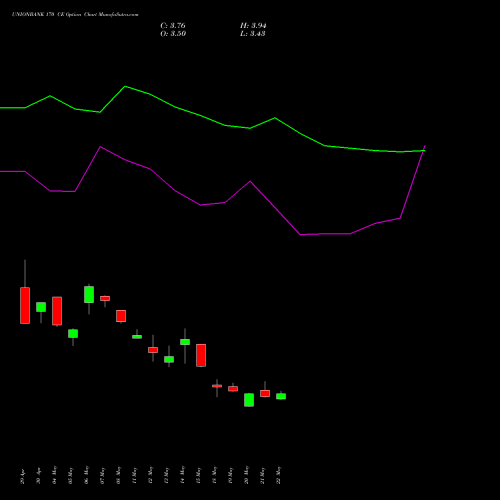
Task: Select the red candle for 21 May
Action: pos(265,393)
